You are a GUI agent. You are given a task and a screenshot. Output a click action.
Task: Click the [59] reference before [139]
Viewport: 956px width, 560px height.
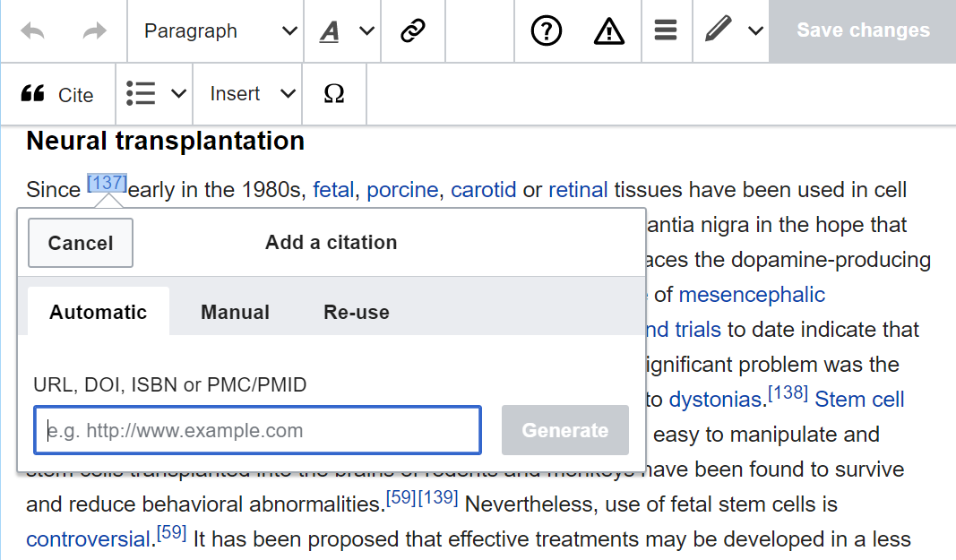(401, 497)
